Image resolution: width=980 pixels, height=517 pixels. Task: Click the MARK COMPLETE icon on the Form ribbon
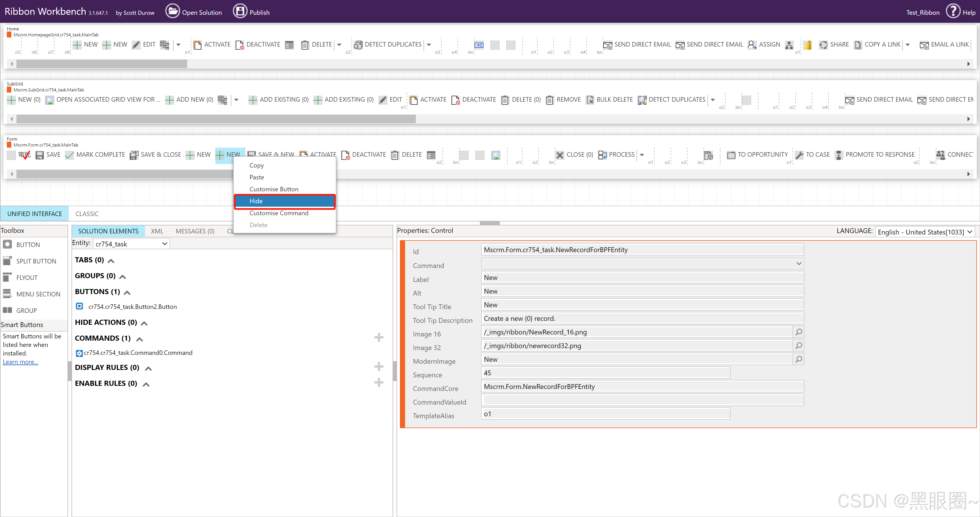69,154
